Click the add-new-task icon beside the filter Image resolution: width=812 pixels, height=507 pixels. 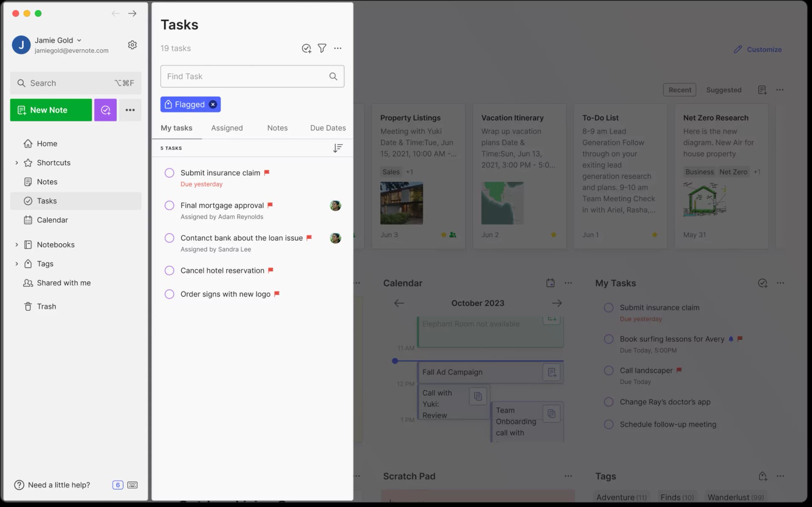[307, 48]
